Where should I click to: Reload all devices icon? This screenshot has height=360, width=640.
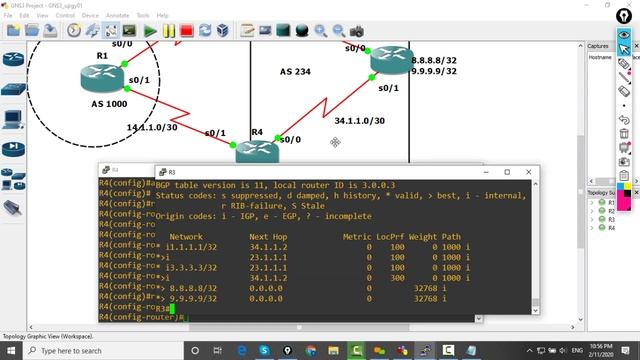point(205,31)
